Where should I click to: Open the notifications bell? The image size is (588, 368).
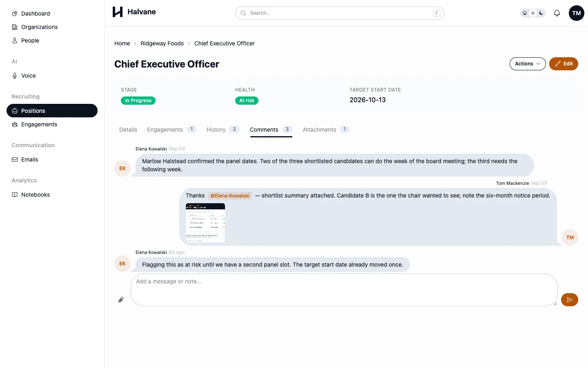click(x=557, y=13)
